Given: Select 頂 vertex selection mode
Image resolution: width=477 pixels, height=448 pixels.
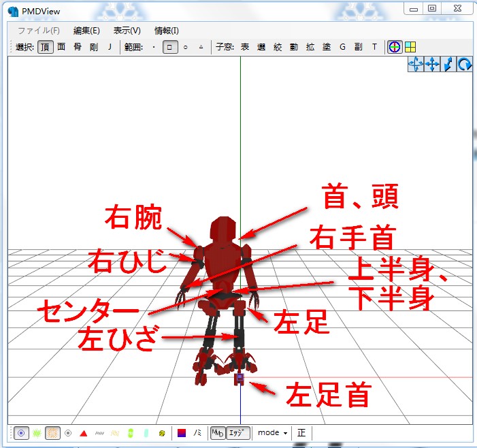Looking at the screenshot, I should (45, 47).
